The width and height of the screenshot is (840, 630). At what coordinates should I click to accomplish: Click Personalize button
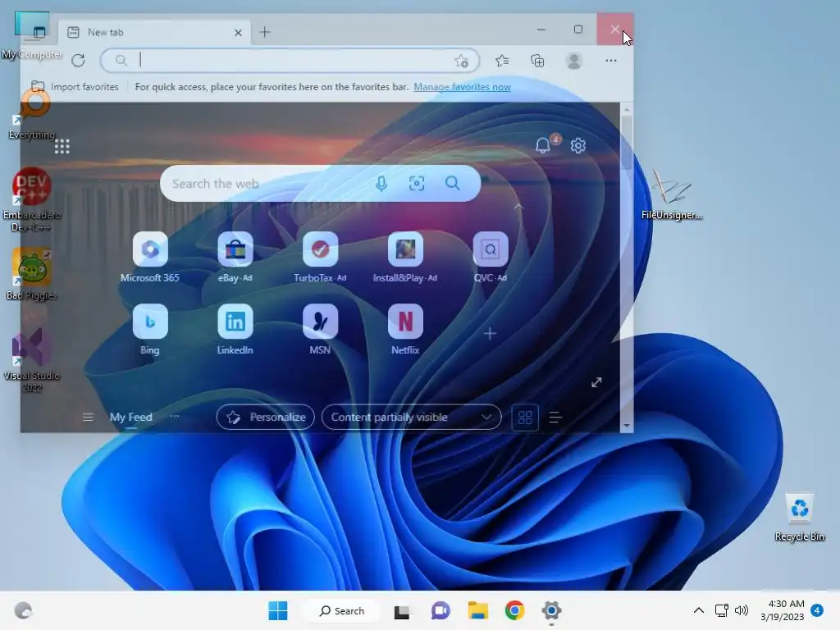coord(266,418)
